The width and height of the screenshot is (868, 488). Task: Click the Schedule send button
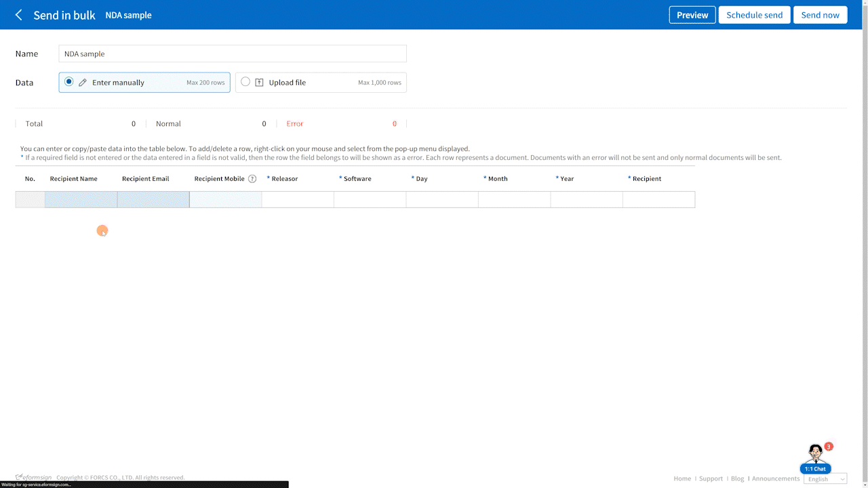click(754, 15)
